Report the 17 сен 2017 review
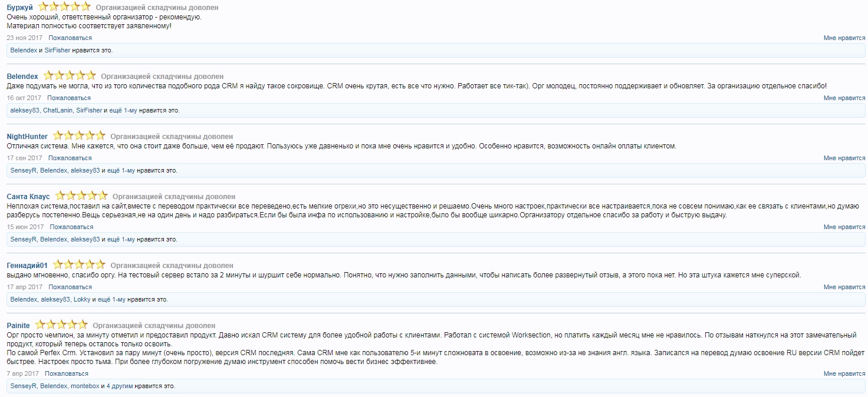This screenshot has height=397, width=868. pyautogui.click(x=70, y=158)
